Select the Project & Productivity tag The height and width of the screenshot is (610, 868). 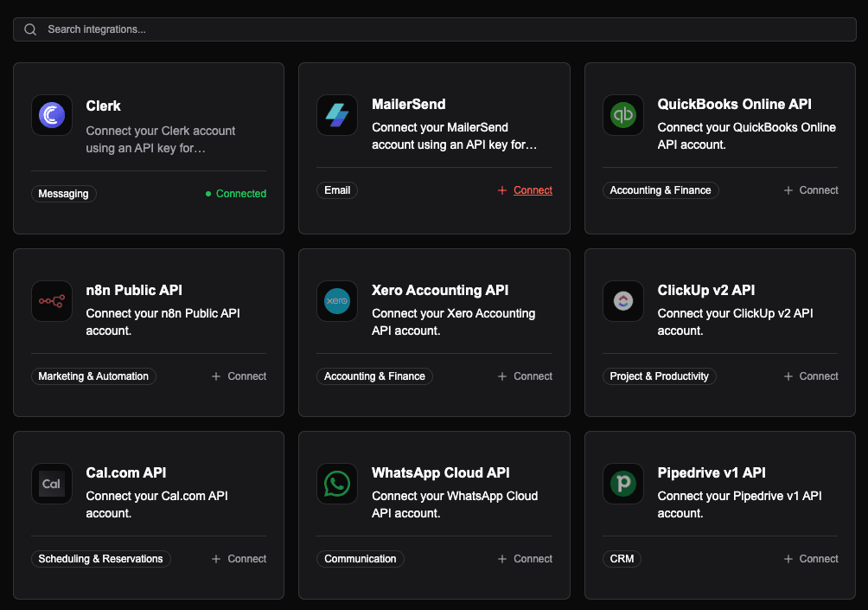pyautogui.click(x=659, y=376)
